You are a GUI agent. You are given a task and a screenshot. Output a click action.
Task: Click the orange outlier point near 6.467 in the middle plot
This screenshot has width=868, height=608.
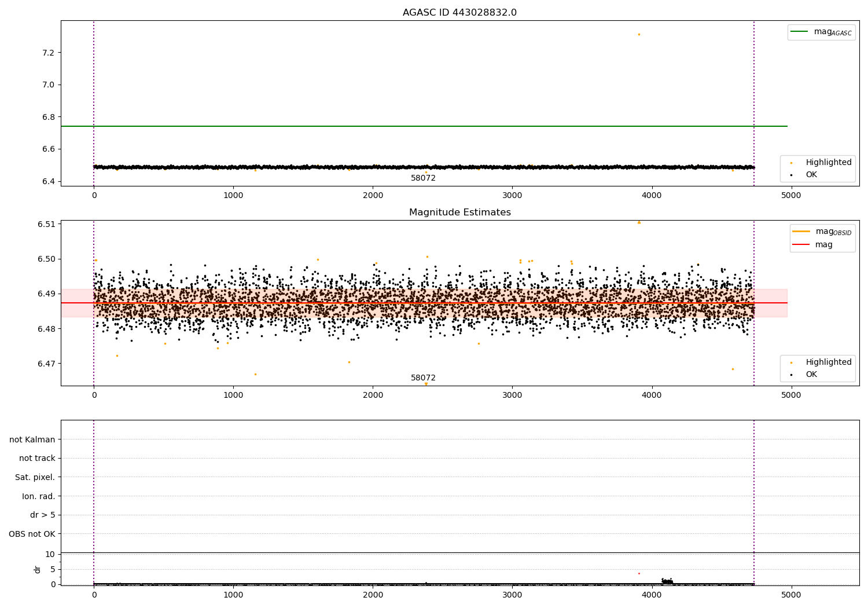(255, 374)
